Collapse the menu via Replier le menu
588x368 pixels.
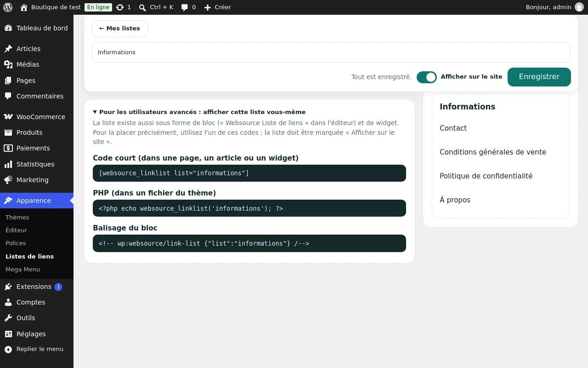37,349
